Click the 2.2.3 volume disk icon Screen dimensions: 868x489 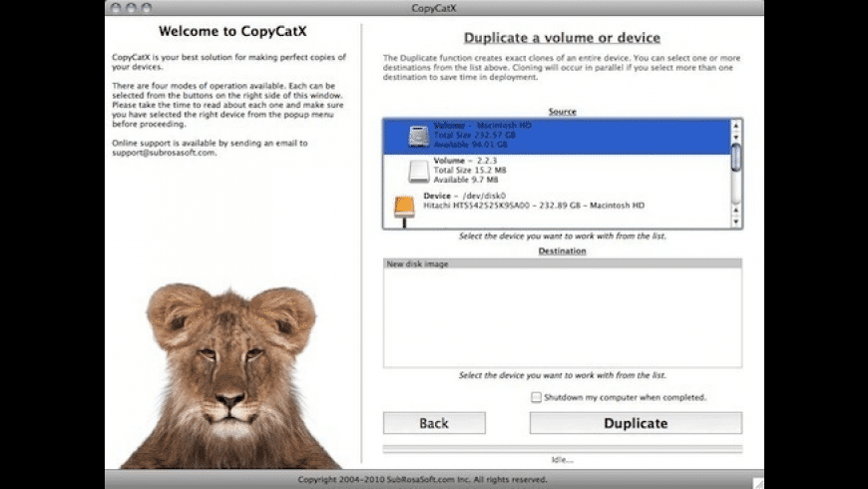click(418, 172)
